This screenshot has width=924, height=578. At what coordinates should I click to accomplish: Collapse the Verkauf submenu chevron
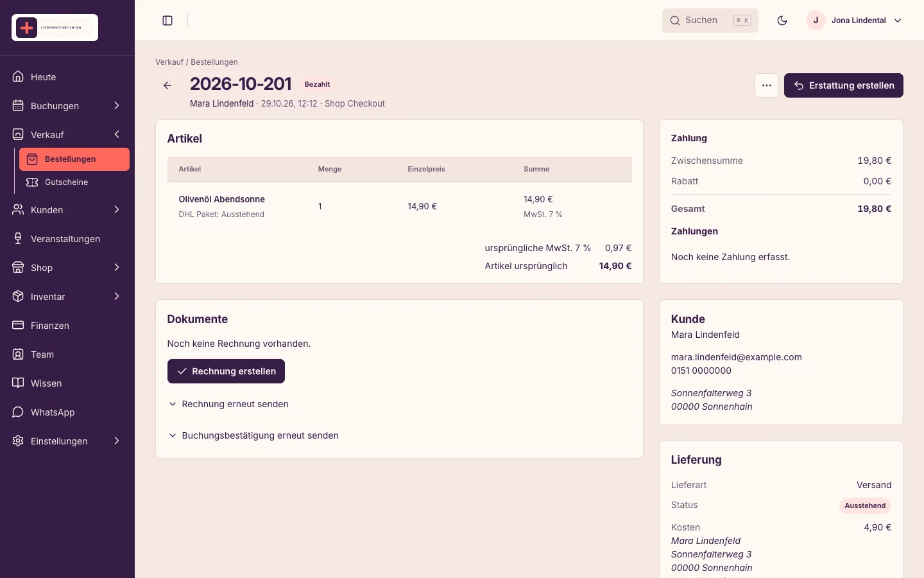pyautogui.click(x=117, y=134)
